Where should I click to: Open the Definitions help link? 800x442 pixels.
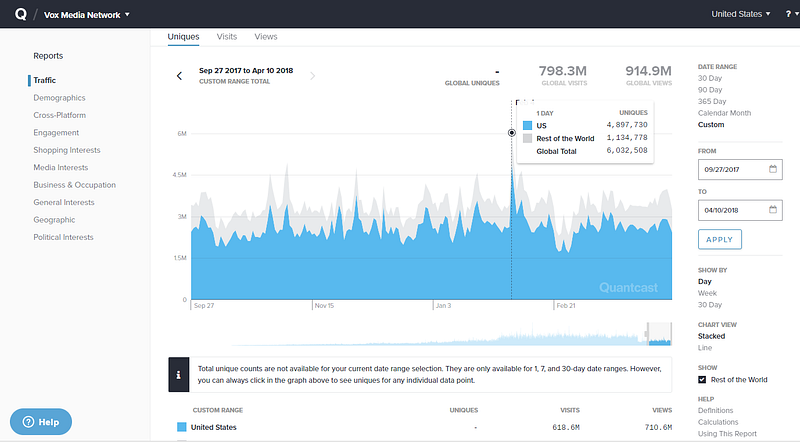pos(715,410)
